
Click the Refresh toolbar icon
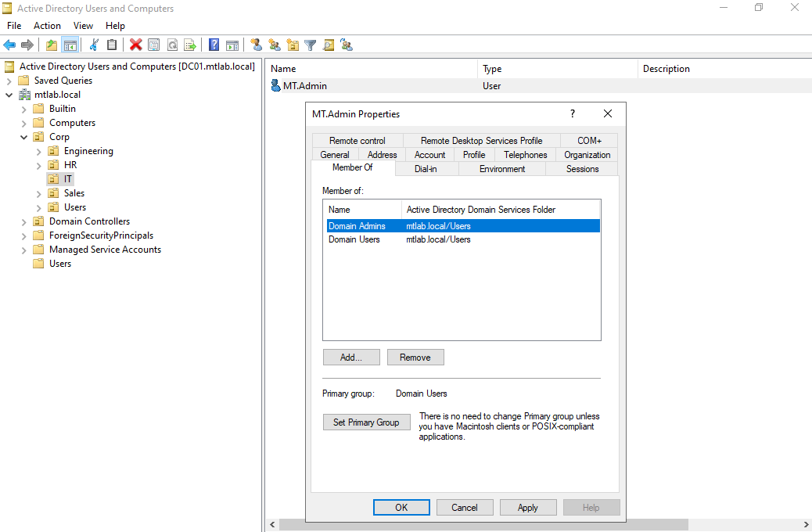[172, 45]
